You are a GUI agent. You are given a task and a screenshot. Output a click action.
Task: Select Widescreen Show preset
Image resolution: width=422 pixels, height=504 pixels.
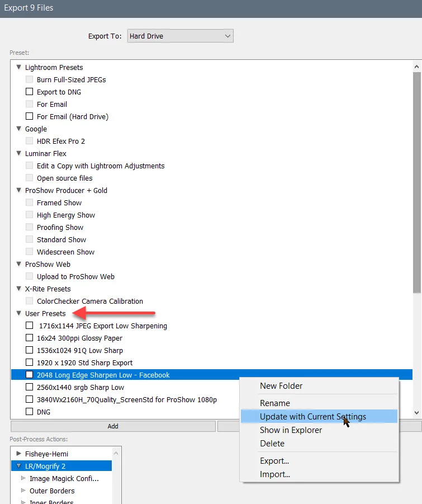pyautogui.click(x=65, y=252)
